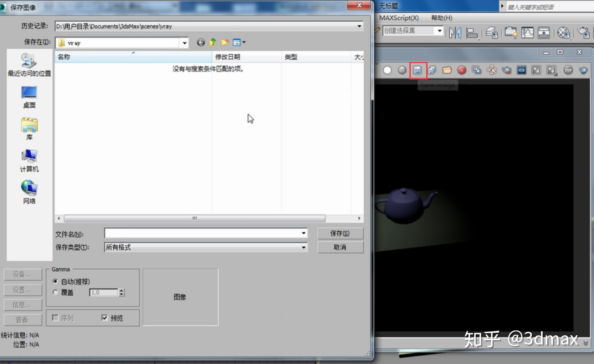Open Desktop (桌面) location in sidebar
The width and height of the screenshot is (594, 364).
click(29, 97)
